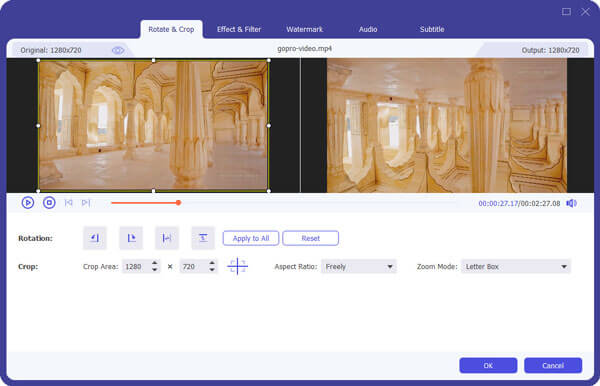Flip video vertically
This screenshot has width=600, height=386.
[203, 238]
